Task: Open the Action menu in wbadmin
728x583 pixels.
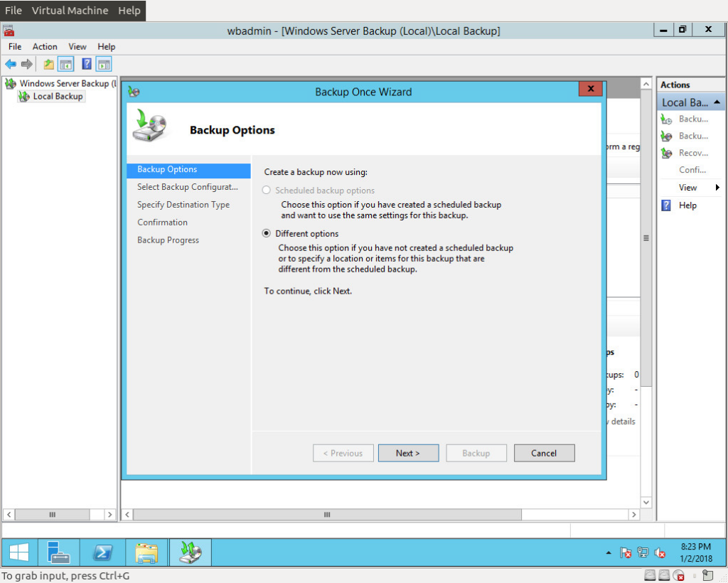Action: pos(45,46)
